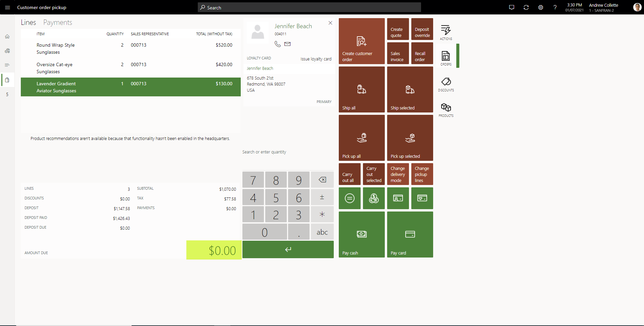Open the hamburger navigation menu
The image size is (644, 326).
7,7
